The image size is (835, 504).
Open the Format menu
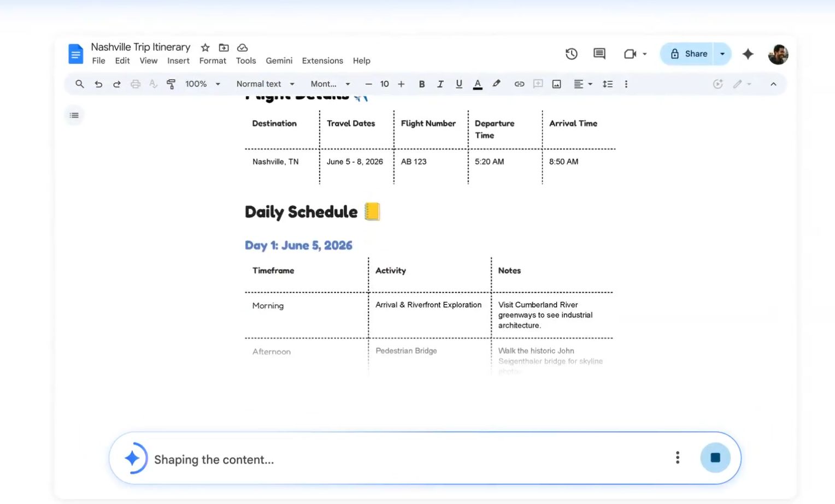(x=213, y=61)
